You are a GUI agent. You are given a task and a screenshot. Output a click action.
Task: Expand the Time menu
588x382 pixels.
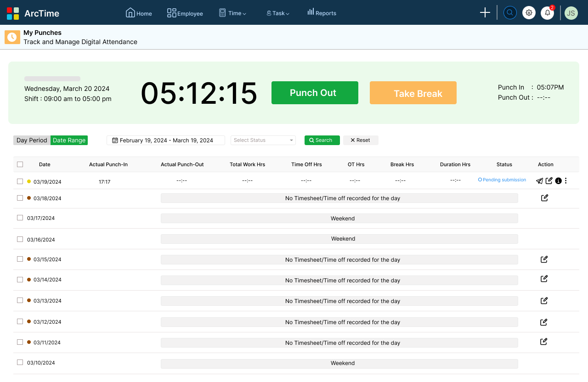point(232,13)
